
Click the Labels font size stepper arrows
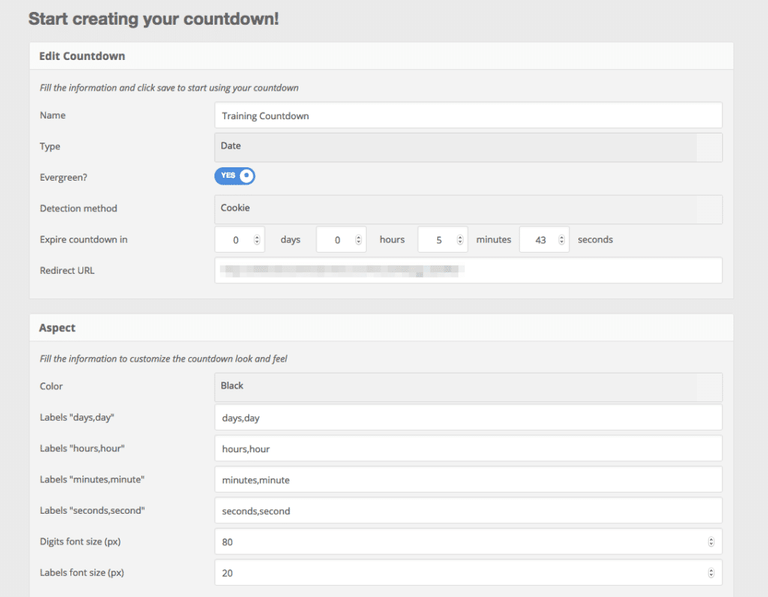click(711, 573)
